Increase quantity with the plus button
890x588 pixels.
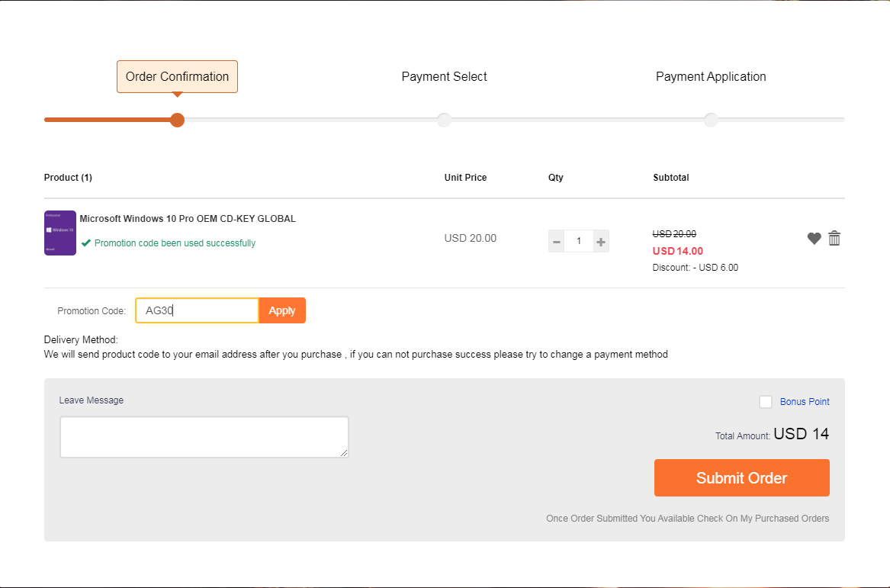point(601,242)
